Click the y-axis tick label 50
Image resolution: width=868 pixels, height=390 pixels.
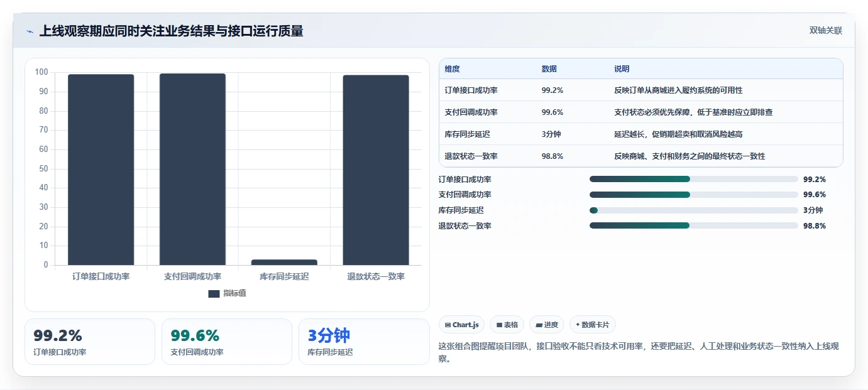click(43, 169)
